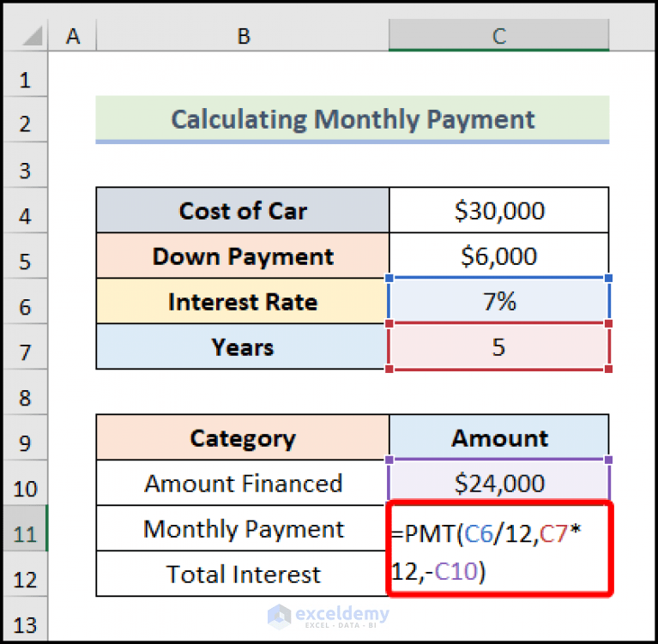This screenshot has height=644, width=658.
Task: Select the $6,000 down payment cell
Action: point(499,256)
